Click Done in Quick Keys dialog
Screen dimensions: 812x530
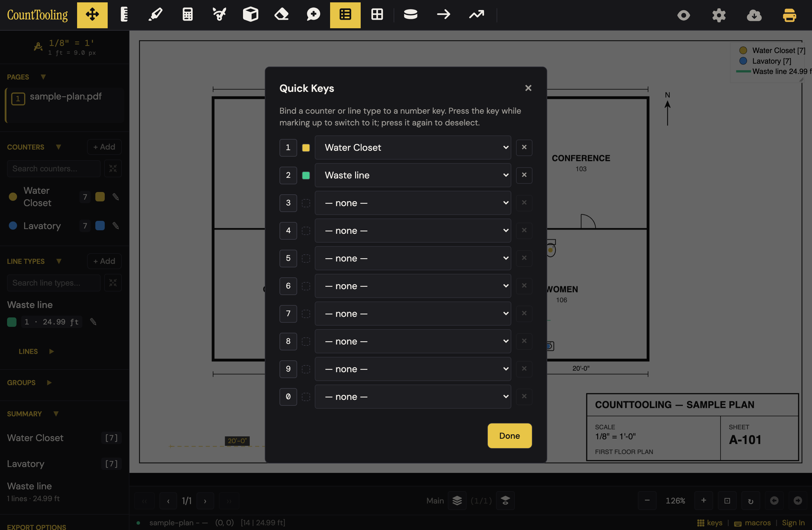(x=510, y=436)
